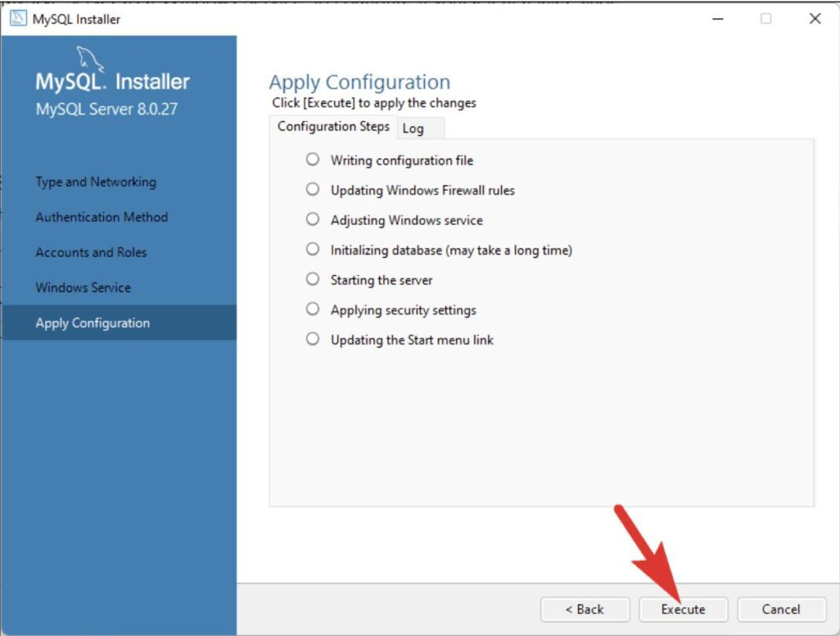
Task: Click the < Back button
Action: pyautogui.click(x=584, y=609)
